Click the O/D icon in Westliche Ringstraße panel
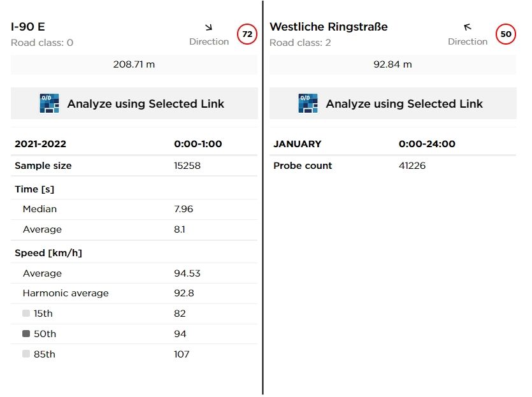This screenshot has width=532, height=397. click(x=308, y=103)
